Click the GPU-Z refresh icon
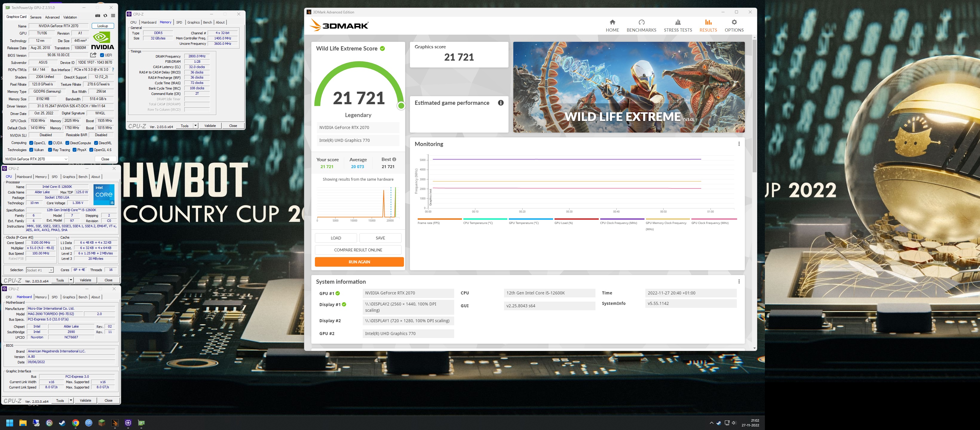This screenshot has width=980, height=430. (105, 16)
